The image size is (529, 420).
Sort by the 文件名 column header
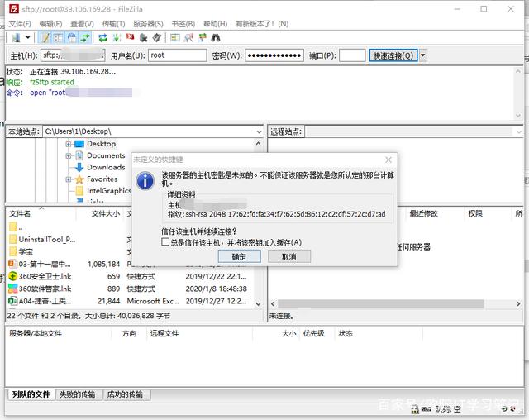click(20, 213)
